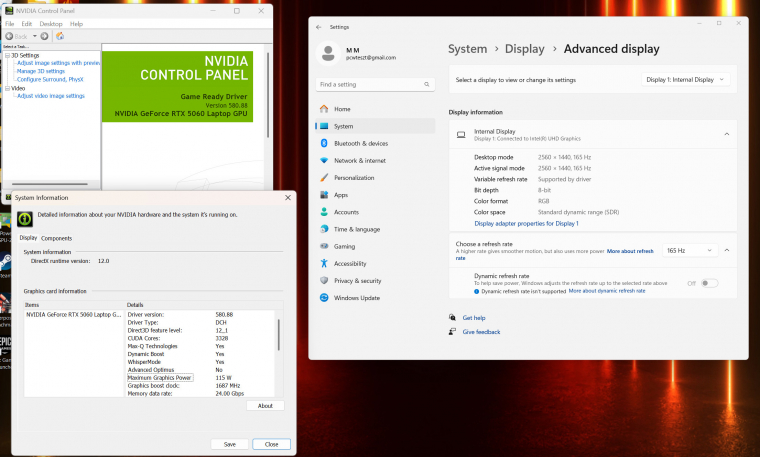Click the graphics card details vertical scrollbar
This screenshot has height=457, width=760.
[279, 335]
